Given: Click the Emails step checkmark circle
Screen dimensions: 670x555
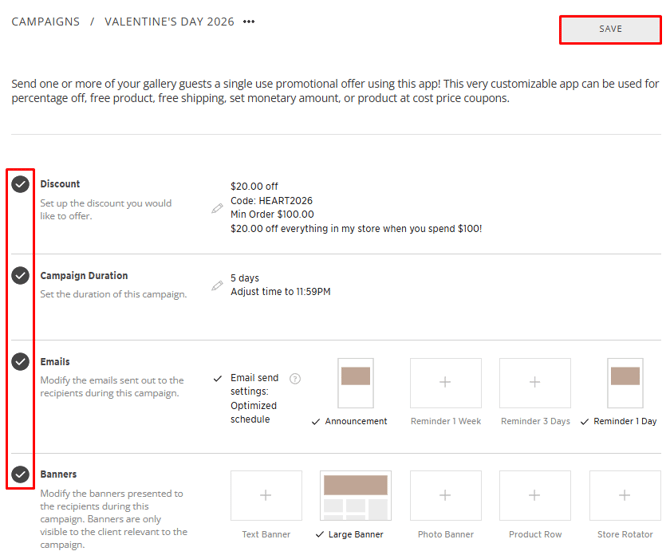Looking at the screenshot, I should click(20, 362).
